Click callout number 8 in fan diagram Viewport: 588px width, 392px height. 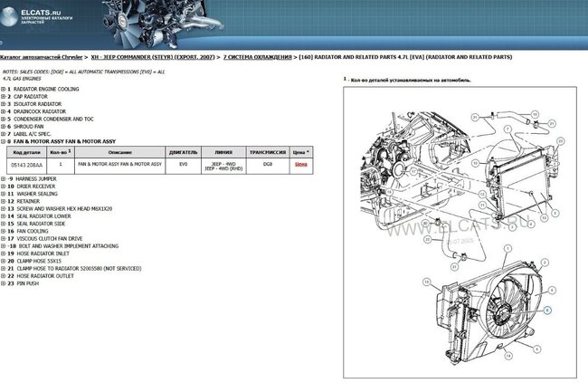(x=547, y=310)
